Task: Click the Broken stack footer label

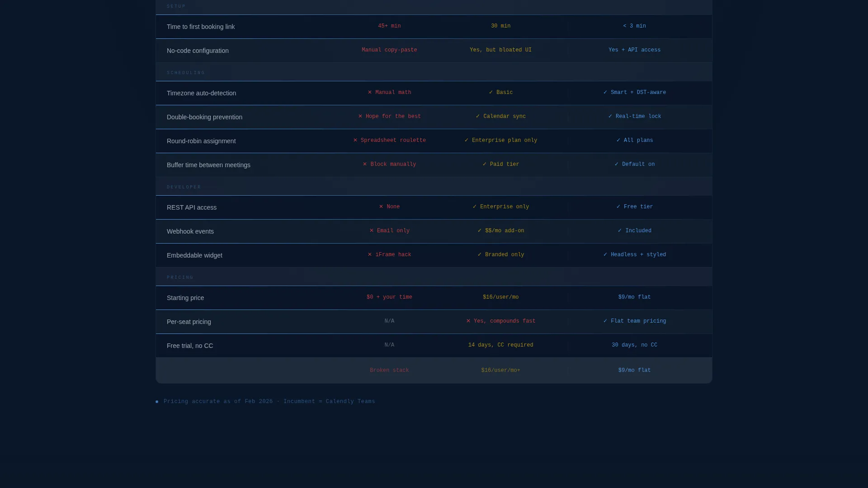Action: point(389,371)
